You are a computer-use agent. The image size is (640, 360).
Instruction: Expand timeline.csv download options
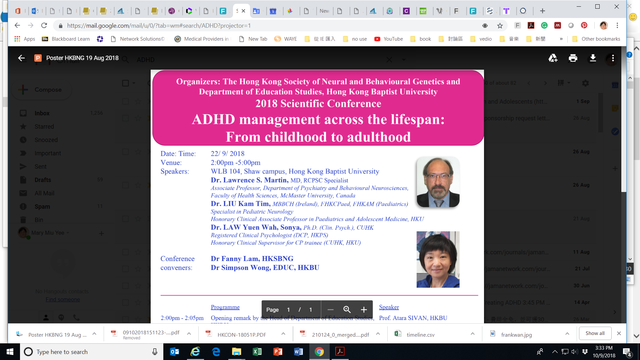click(x=472, y=334)
